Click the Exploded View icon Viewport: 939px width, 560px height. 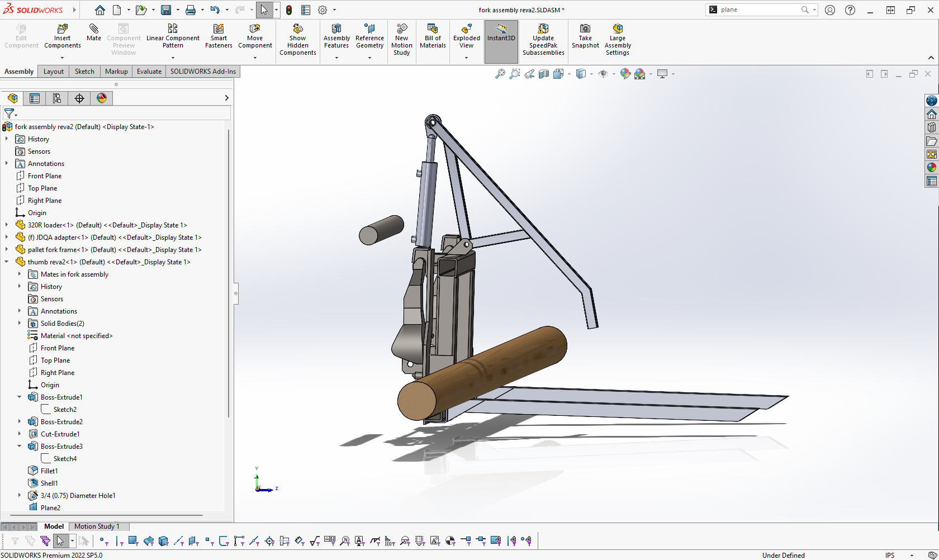pos(466,29)
